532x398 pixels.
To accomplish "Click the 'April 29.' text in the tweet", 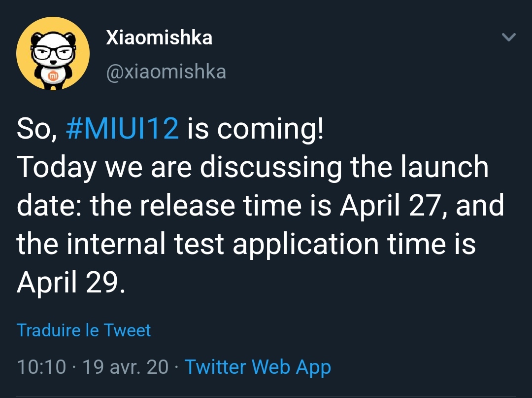I will click(71, 283).
